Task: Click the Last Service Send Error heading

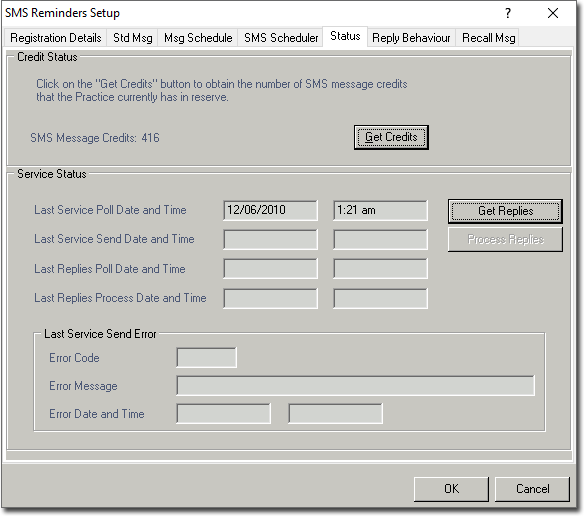Action: (x=100, y=334)
